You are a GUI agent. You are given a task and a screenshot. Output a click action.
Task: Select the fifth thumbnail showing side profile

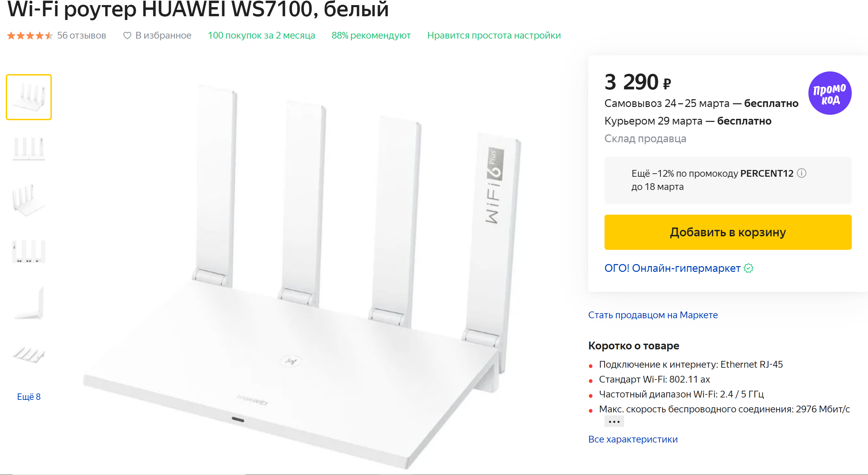tap(29, 303)
